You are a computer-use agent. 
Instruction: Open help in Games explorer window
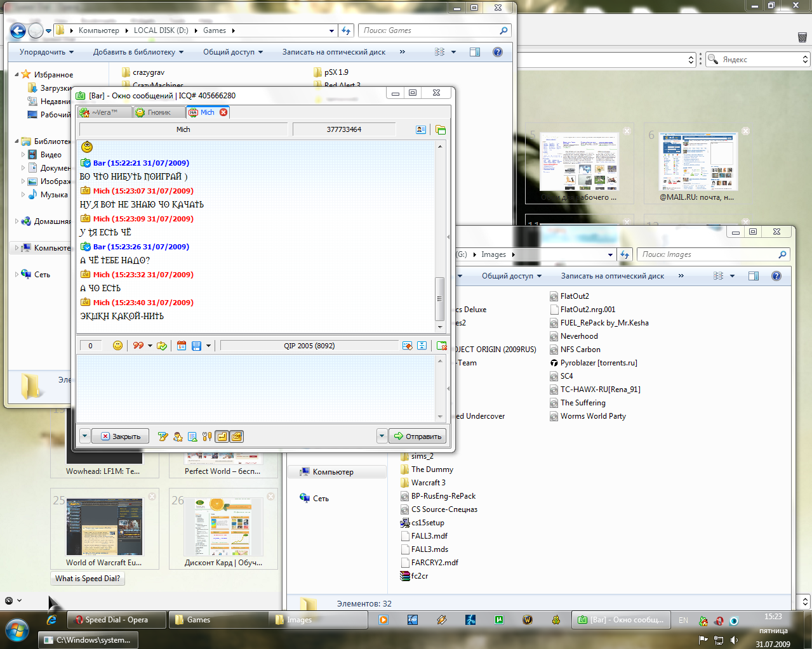498,52
